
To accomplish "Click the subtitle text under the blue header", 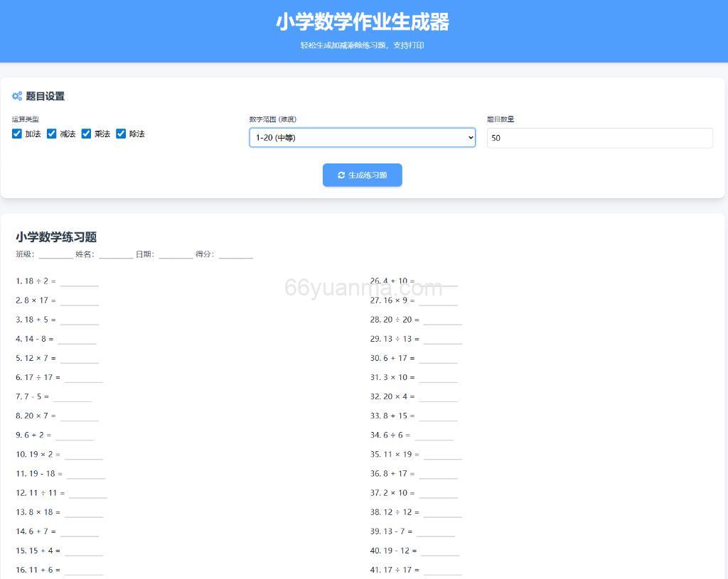I will [363, 45].
